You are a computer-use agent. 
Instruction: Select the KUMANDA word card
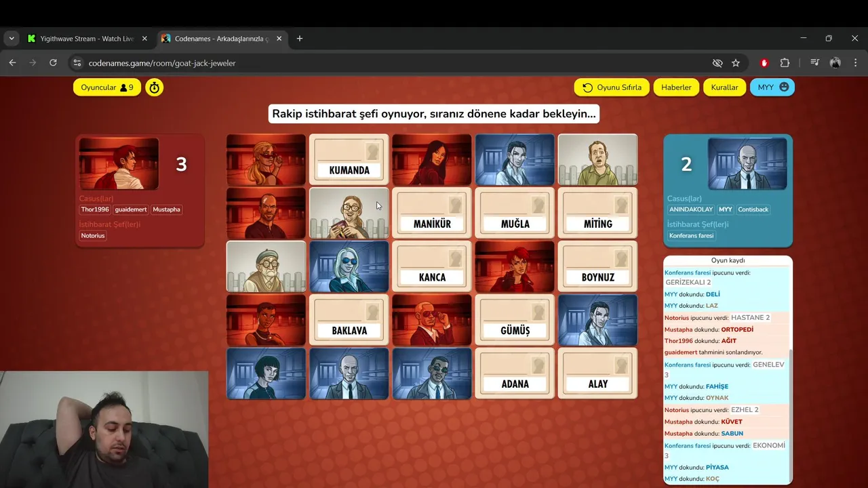click(349, 159)
